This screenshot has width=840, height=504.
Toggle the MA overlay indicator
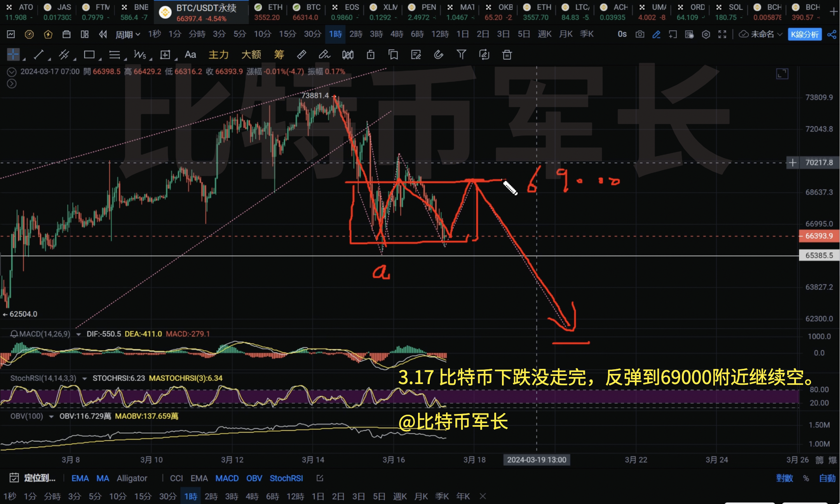pos(103,478)
